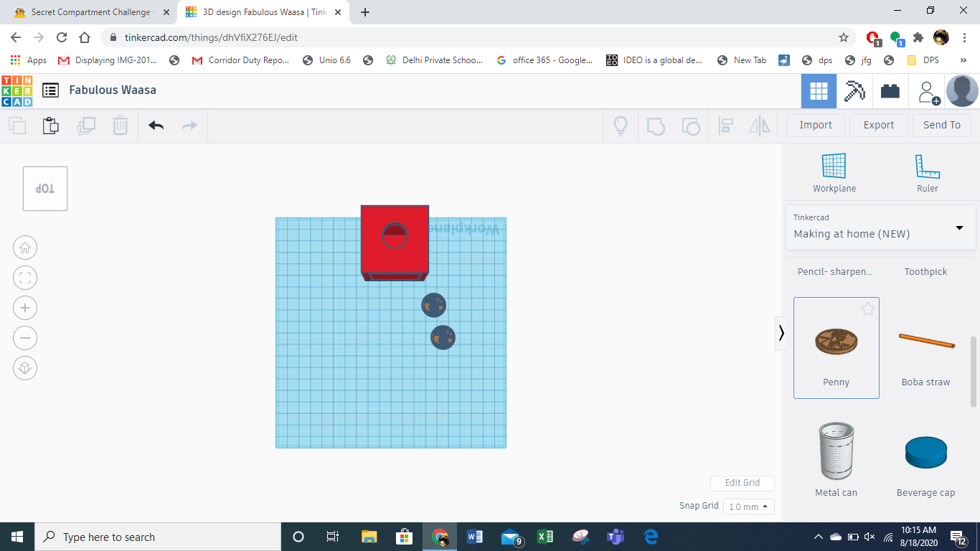Zoom out of the workplane
The width and height of the screenshot is (980, 551).
[x=25, y=338]
